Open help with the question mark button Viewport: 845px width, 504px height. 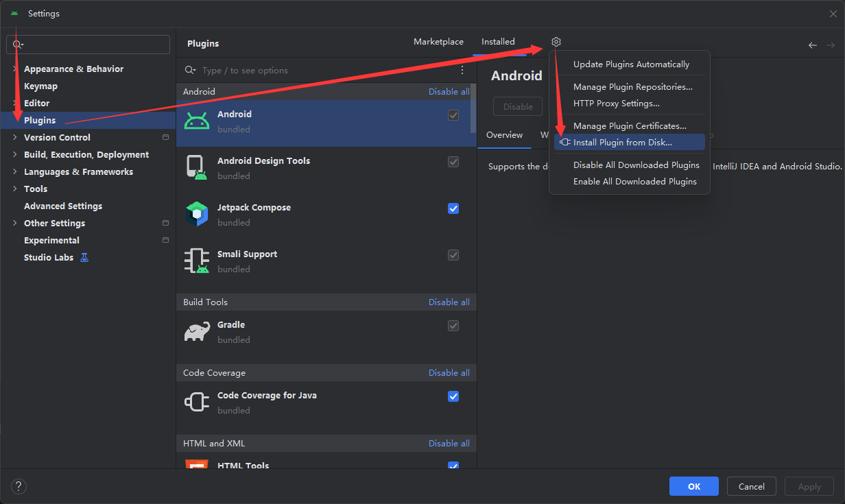[19, 487]
